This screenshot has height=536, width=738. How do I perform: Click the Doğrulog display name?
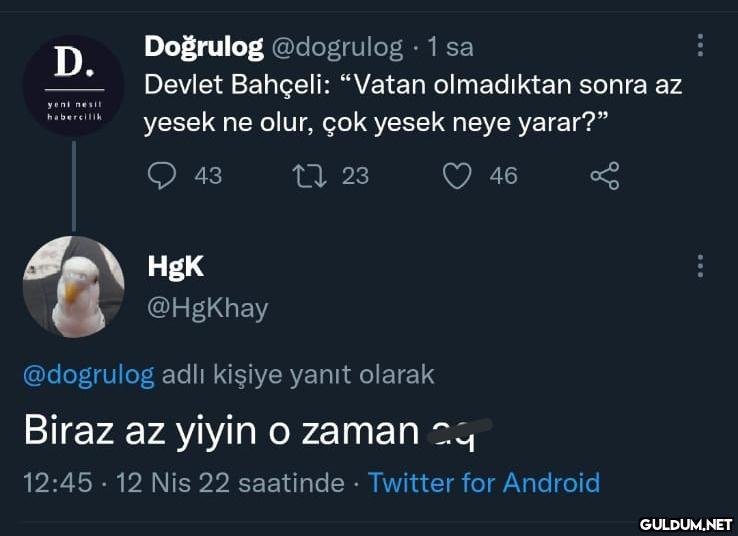tap(204, 46)
